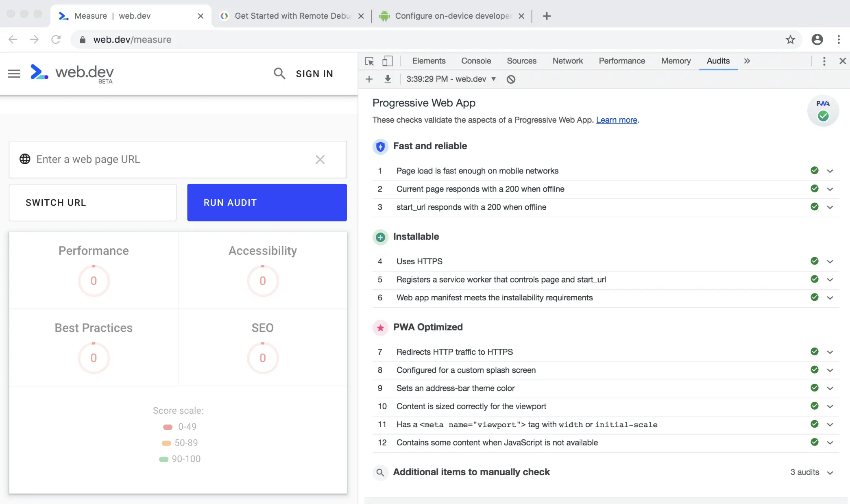Toggle the device toolbar icon
The image size is (850, 504).
click(387, 61)
